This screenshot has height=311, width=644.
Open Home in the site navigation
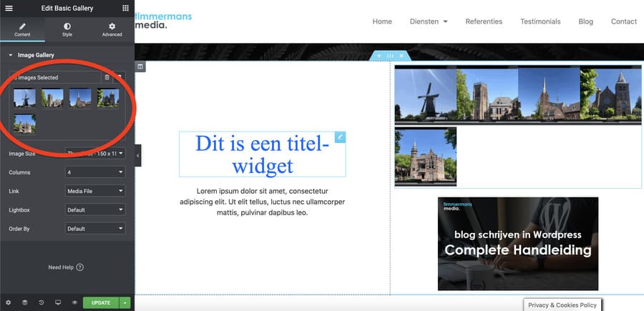pos(382,21)
